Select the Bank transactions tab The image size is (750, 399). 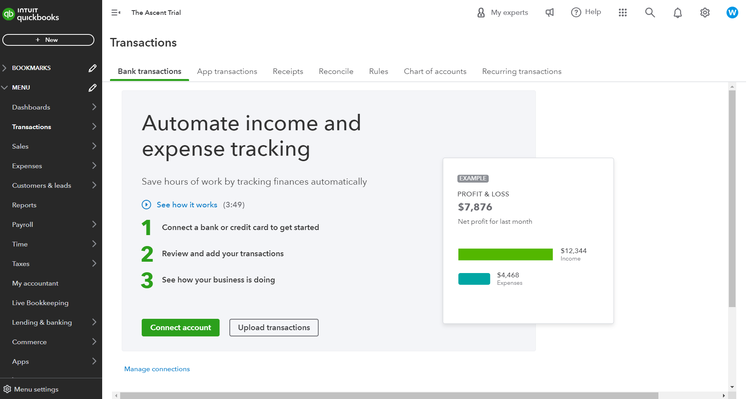149,71
